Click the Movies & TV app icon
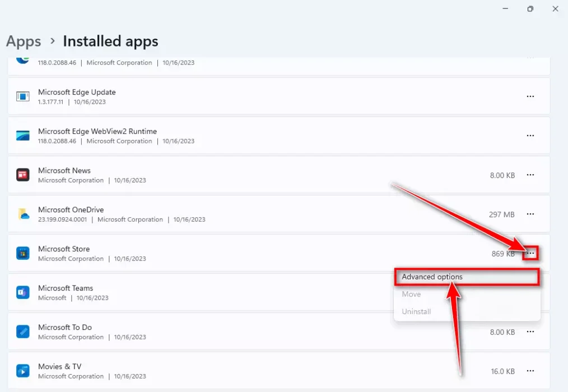The height and width of the screenshot is (392, 568). [23, 371]
